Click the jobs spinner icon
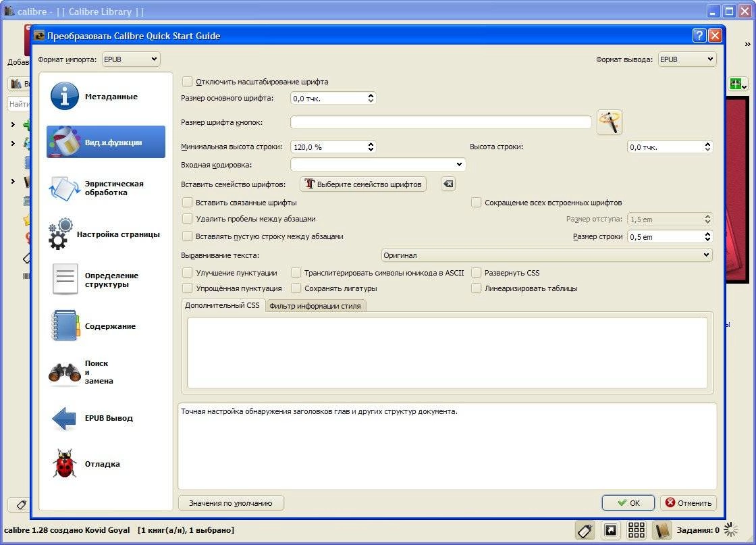This screenshot has width=756, height=545. (x=730, y=530)
